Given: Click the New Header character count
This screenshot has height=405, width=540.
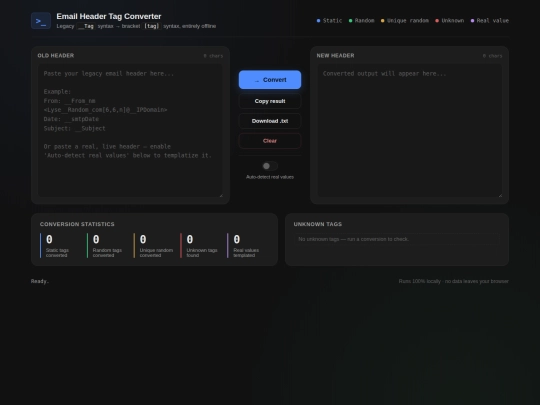Looking at the screenshot, I should (492, 56).
